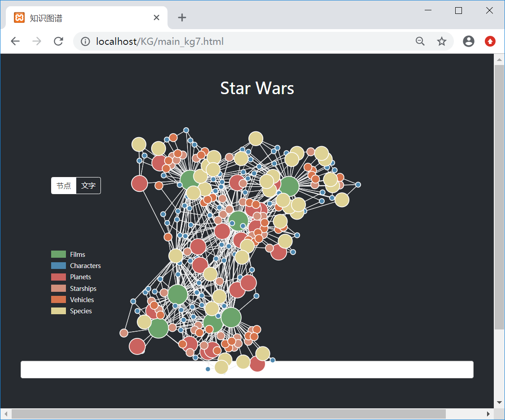Click the Planets legend label

pos(81,277)
